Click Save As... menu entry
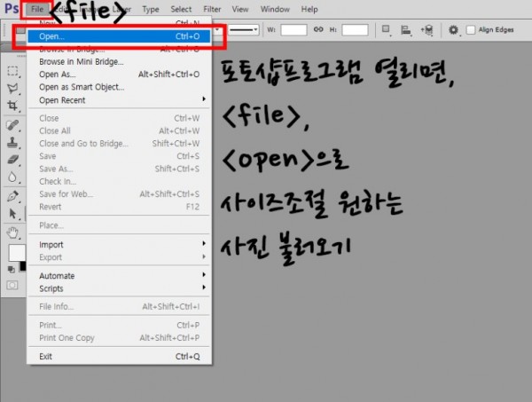This screenshot has height=402, width=532. (x=119, y=169)
